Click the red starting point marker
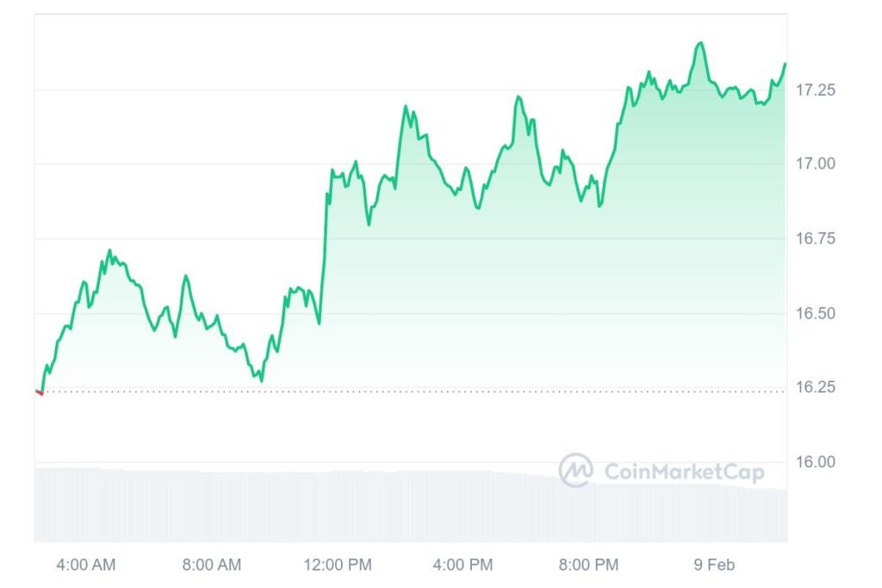Viewport: 882px width, 588px height. click(40, 393)
